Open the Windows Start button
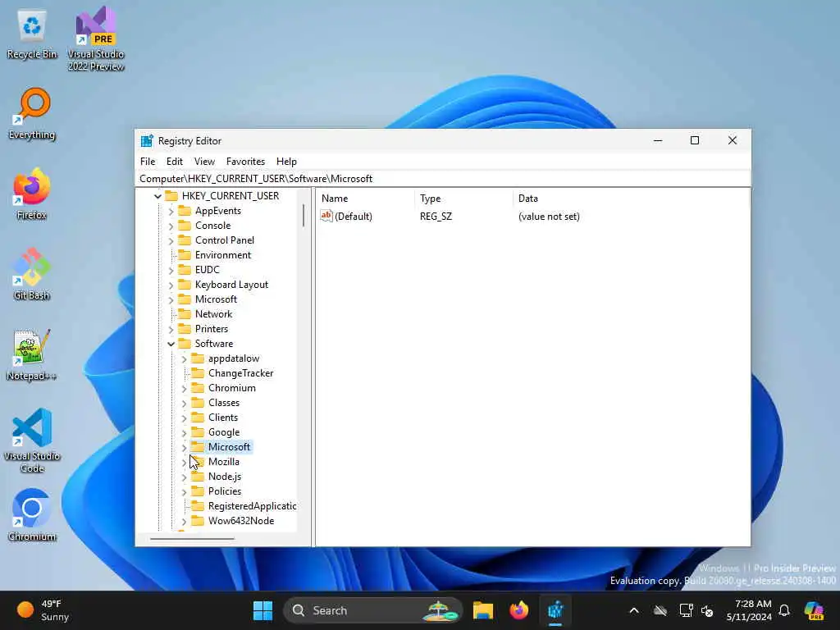Image resolution: width=840 pixels, height=630 pixels. (x=262, y=610)
